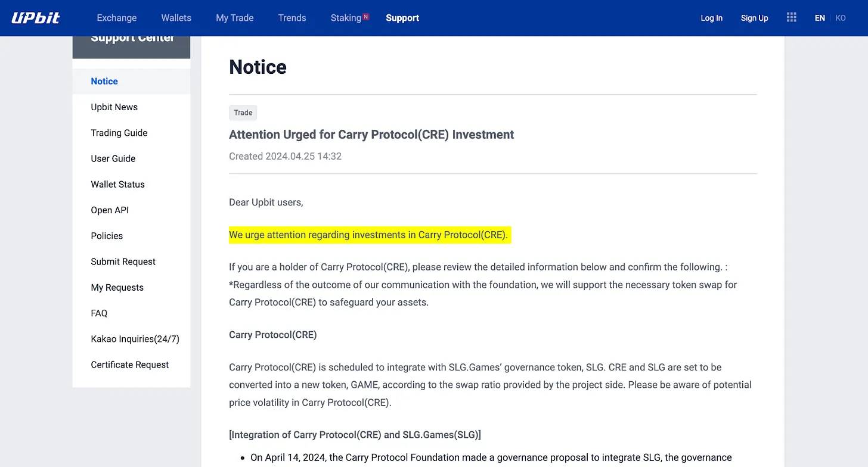Click the Trade category tag
The width and height of the screenshot is (868, 467).
(x=243, y=113)
